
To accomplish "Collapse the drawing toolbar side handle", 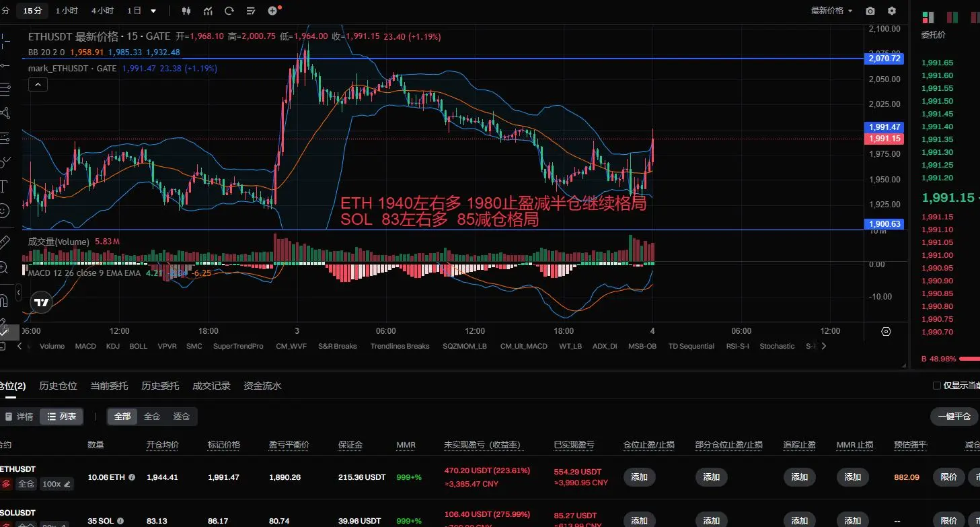I will 19,293.
